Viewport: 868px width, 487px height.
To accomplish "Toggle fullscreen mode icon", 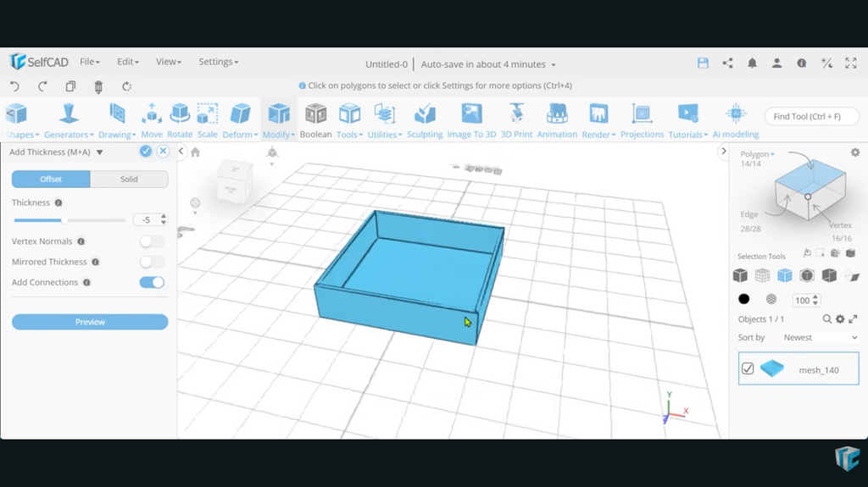I will 851,63.
